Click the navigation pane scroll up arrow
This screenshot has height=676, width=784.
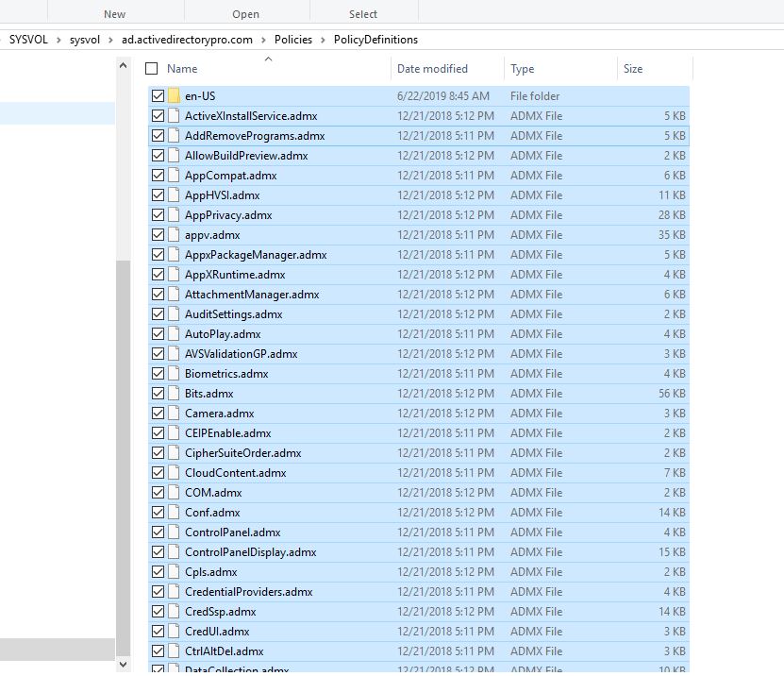tap(123, 65)
